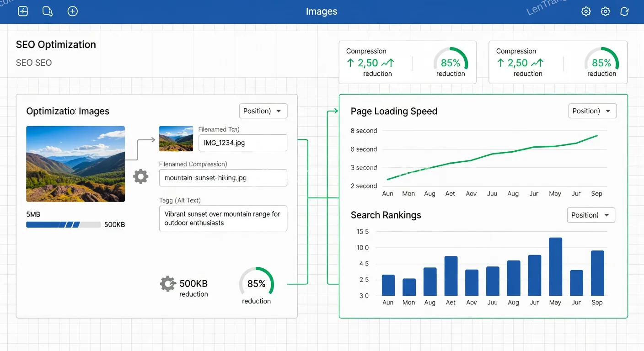Click the Sep label on loading speed chart
This screenshot has height=351, width=644.
(x=596, y=193)
